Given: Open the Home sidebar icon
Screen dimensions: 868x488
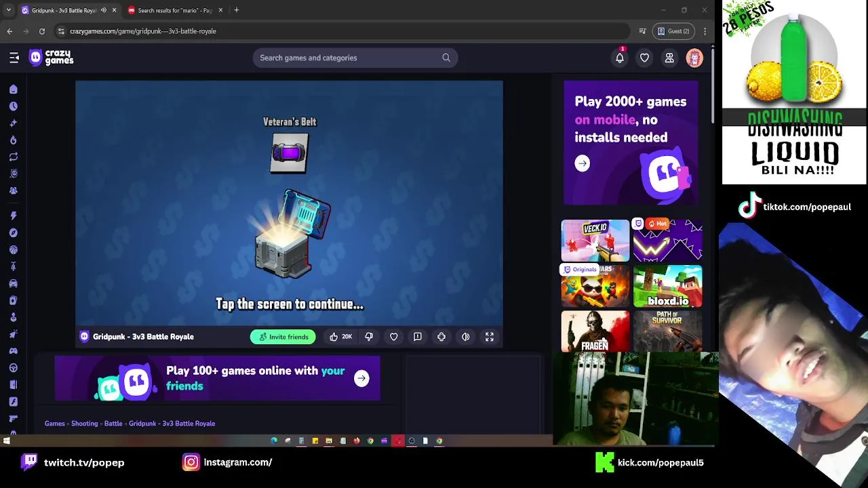Looking at the screenshot, I should (x=13, y=89).
